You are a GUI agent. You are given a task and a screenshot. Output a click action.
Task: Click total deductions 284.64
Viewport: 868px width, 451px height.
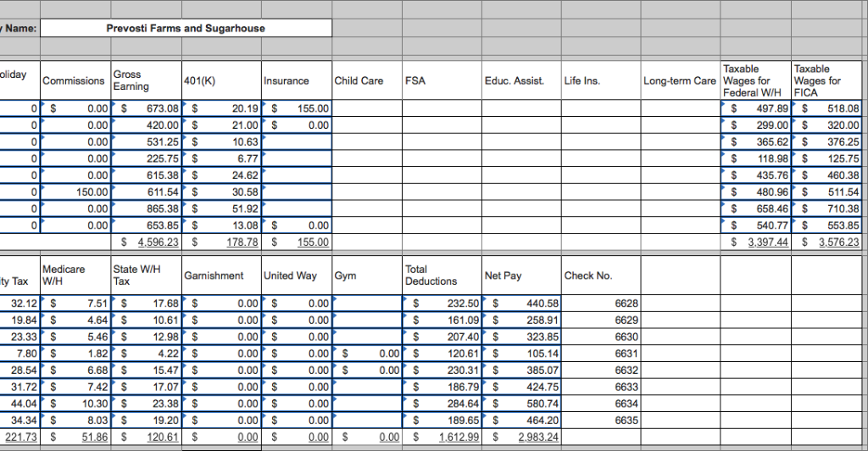tap(442, 404)
